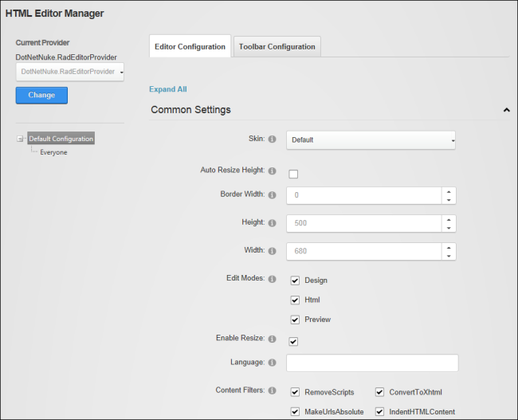Switch to the Toolbar Configuration tab
The height and width of the screenshot is (420, 518).
[277, 46]
